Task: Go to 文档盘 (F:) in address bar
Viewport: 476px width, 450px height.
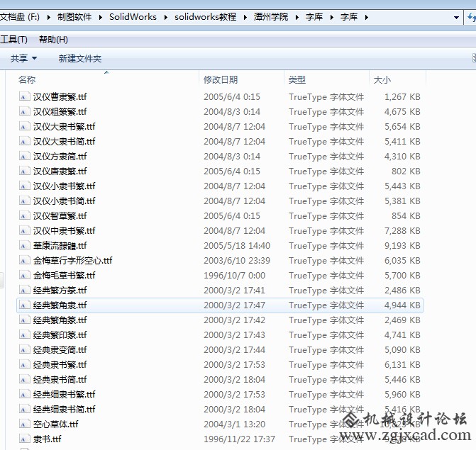Action: point(20,17)
